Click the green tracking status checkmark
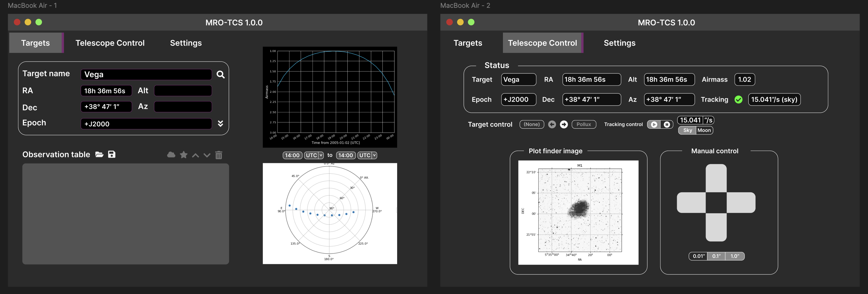Image resolution: width=868 pixels, height=294 pixels. 739,100
